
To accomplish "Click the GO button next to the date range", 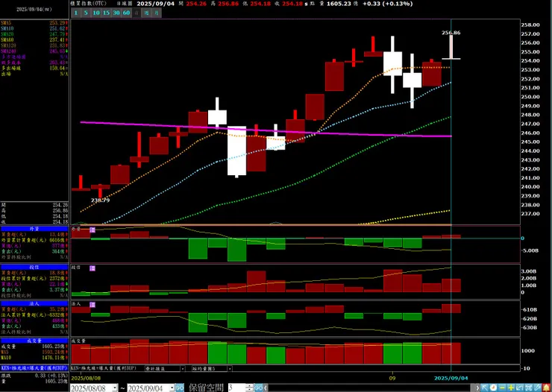I will point(180,388).
